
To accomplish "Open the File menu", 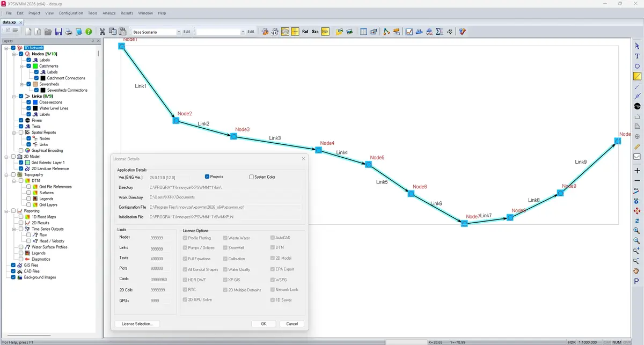I will click(9, 13).
